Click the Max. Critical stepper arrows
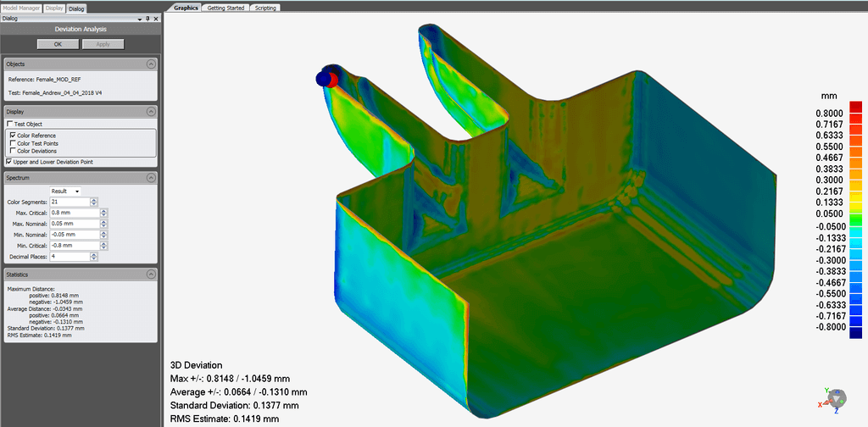Screen dimensions: 868x427 [103, 213]
